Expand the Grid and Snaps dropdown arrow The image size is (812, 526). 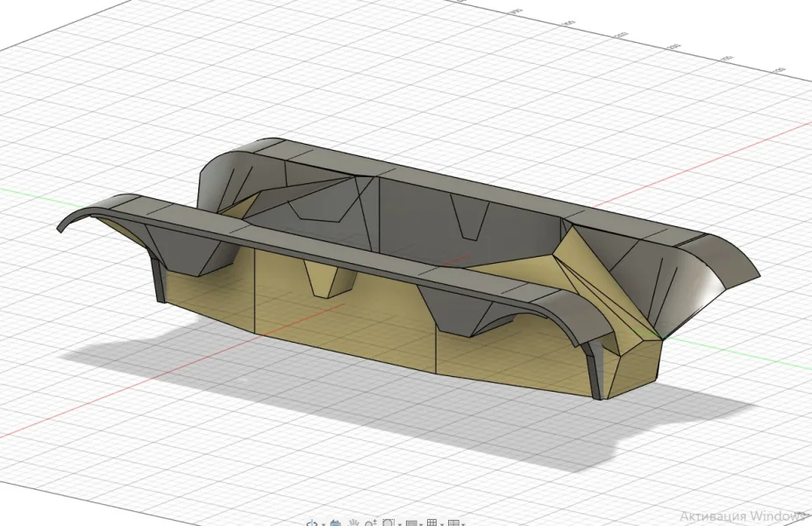442,524
